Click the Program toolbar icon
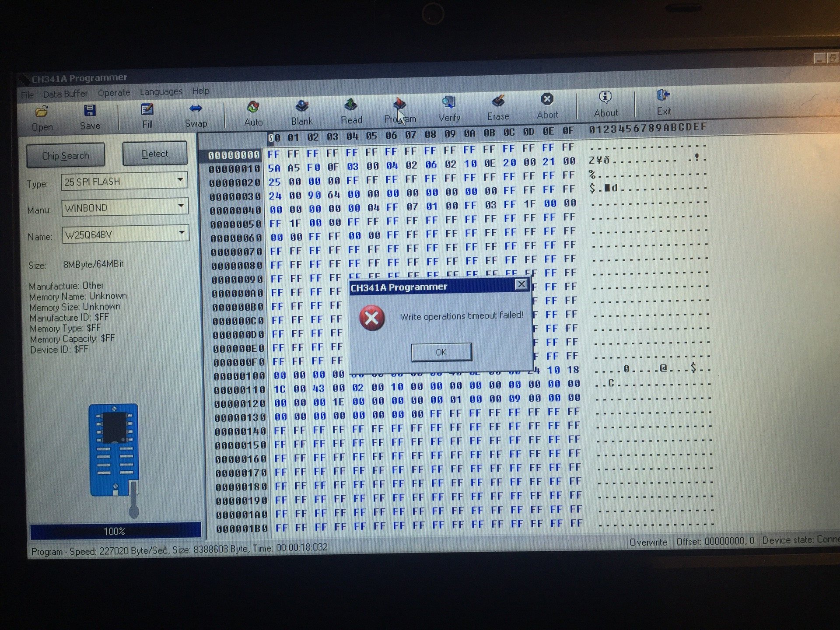 point(400,110)
